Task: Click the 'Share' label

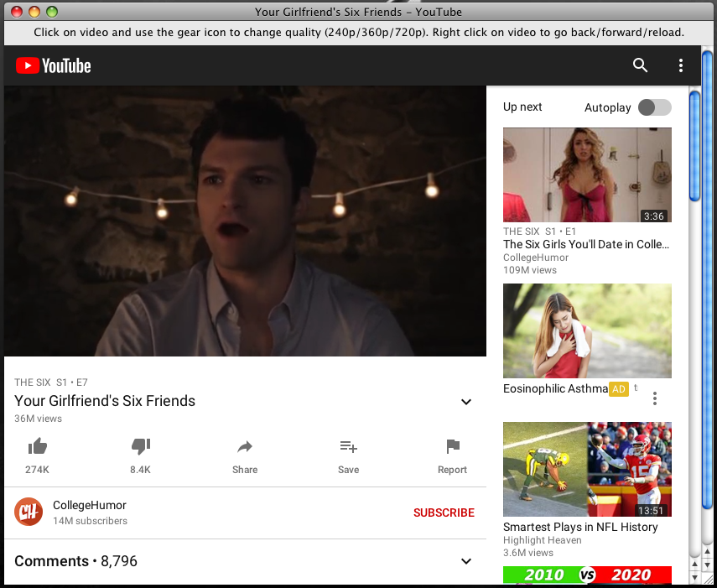Action: click(245, 470)
